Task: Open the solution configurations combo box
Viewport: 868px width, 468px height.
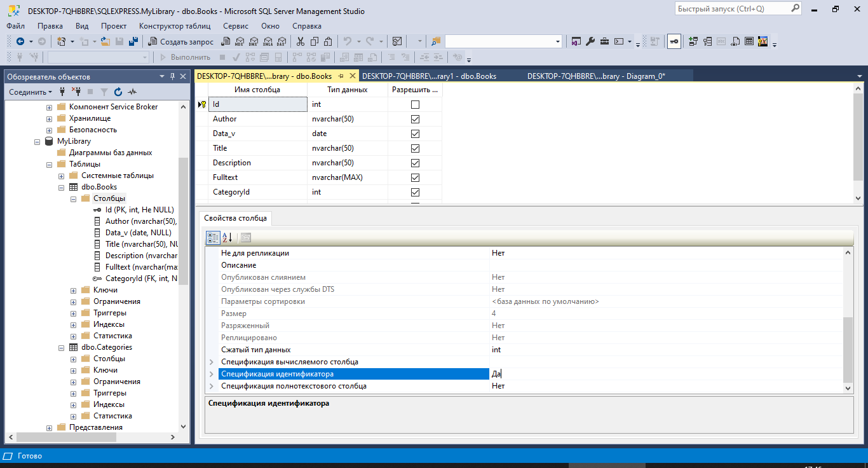Action: point(504,41)
